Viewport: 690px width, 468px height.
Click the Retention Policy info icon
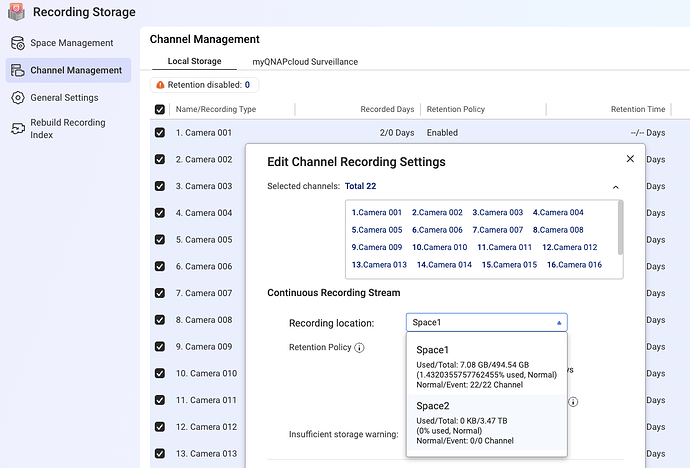(x=359, y=348)
